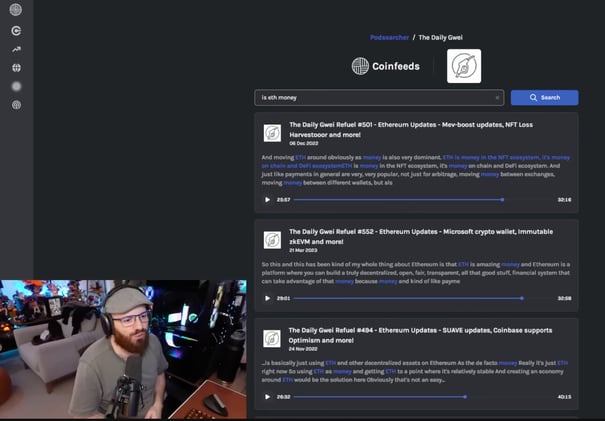Click the 24 Nov 2022 episode date
Screen dimensions: 605x421
click(303, 349)
